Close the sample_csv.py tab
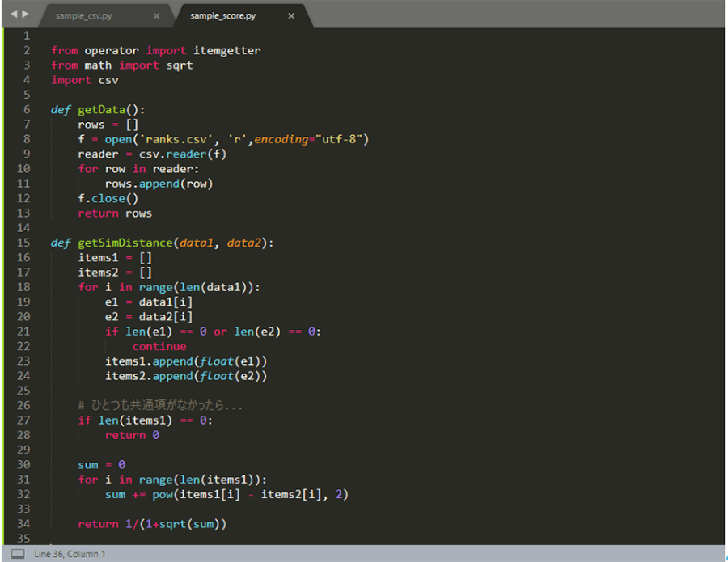 click(x=156, y=16)
